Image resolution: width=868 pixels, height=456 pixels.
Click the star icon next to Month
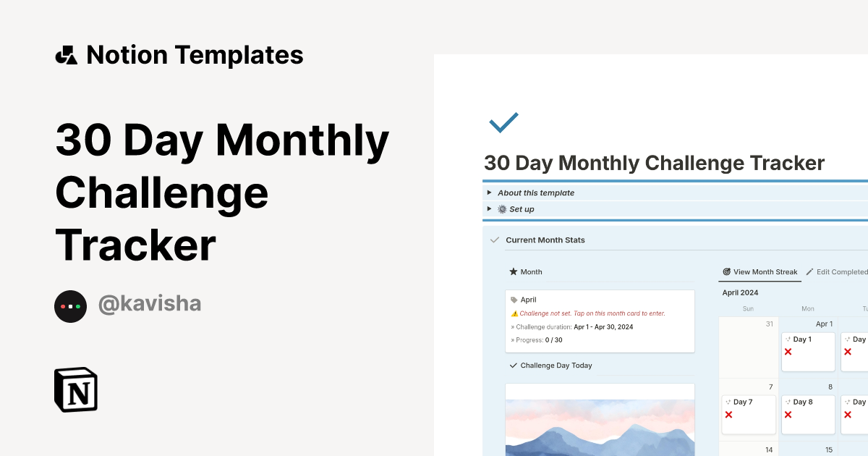coord(514,272)
